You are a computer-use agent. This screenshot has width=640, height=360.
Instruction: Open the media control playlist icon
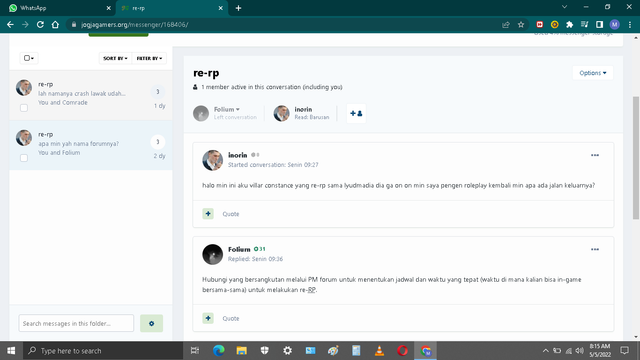(x=584, y=24)
